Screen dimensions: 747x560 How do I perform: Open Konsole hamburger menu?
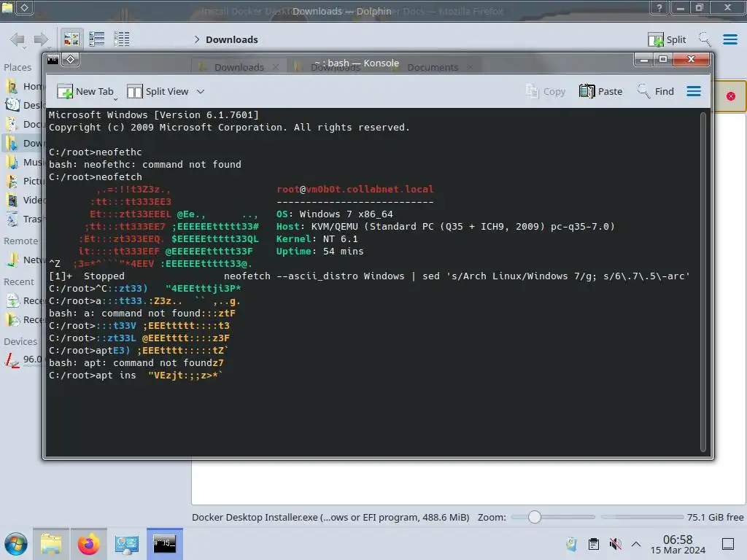(694, 91)
